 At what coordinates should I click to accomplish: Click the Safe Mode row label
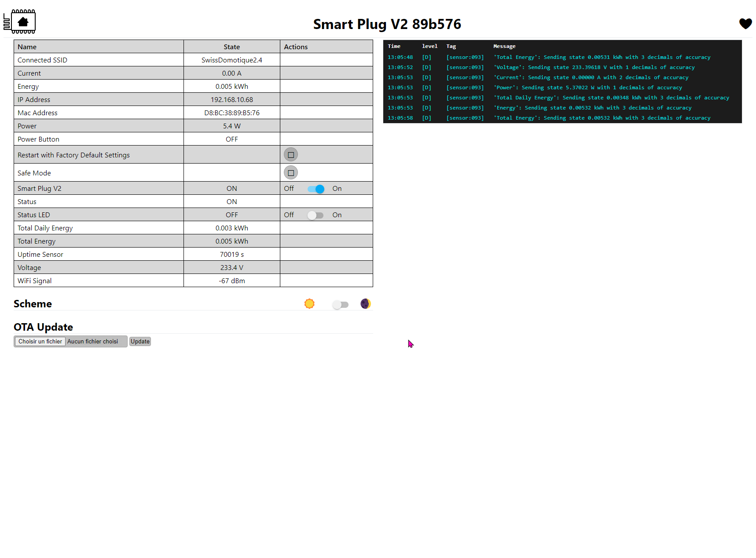coord(34,173)
